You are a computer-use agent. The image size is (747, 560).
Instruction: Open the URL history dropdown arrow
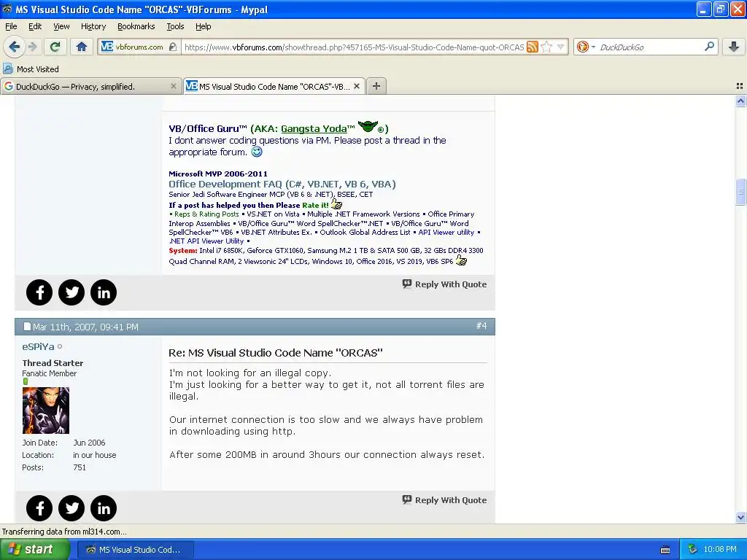(561, 47)
